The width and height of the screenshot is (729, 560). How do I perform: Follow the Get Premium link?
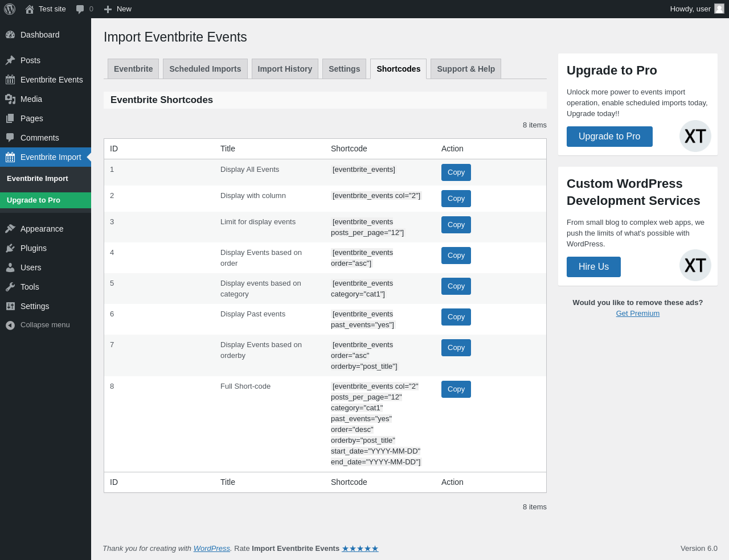point(638,314)
